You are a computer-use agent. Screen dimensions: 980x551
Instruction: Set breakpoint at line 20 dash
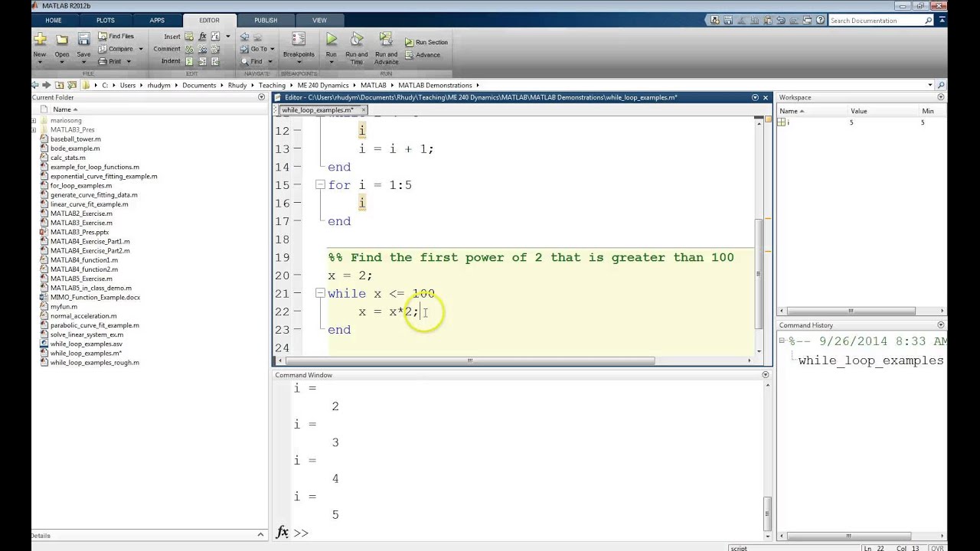297,275
